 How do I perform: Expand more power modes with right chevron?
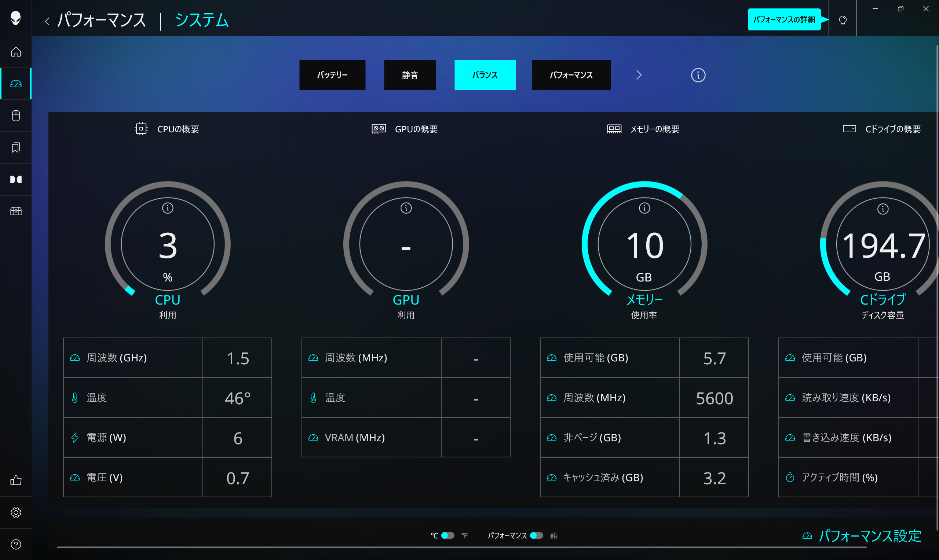pos(639,75)
